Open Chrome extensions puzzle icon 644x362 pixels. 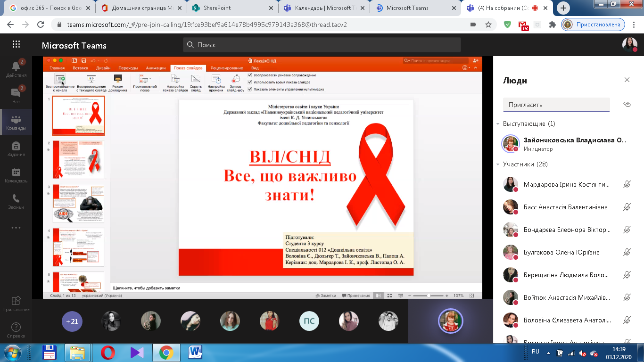tap(553, 25)
